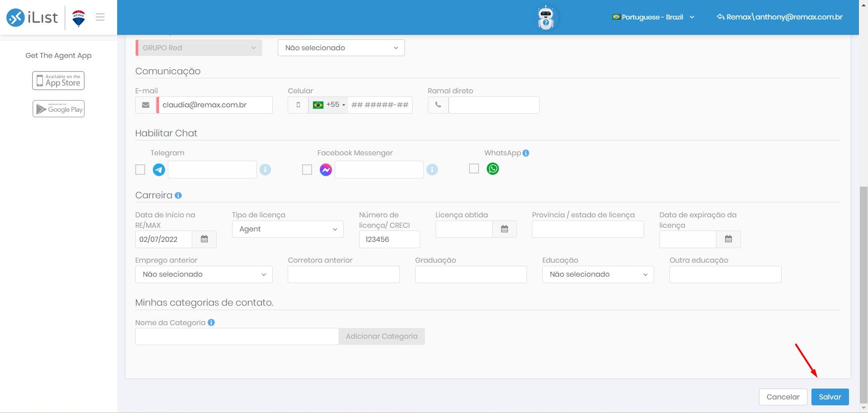868x413 pixels.
Task: Click the info icon next to Carreira
Action: tap(178, 196)
